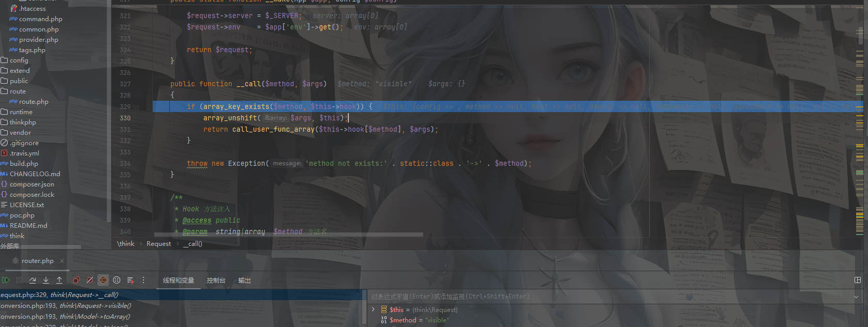Resume program execution in debugger
The width and height of the screenshot is (868, 327).
6,280
